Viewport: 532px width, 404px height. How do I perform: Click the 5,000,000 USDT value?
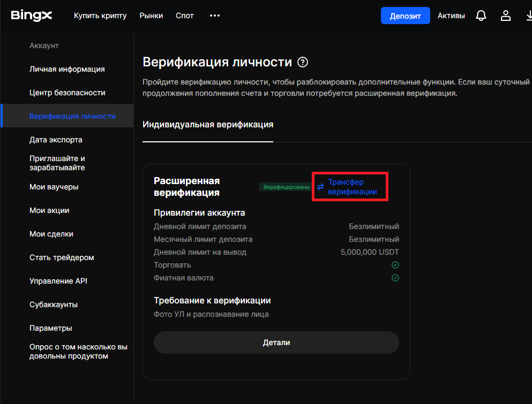pyautogui.click(x=370, y=252)
